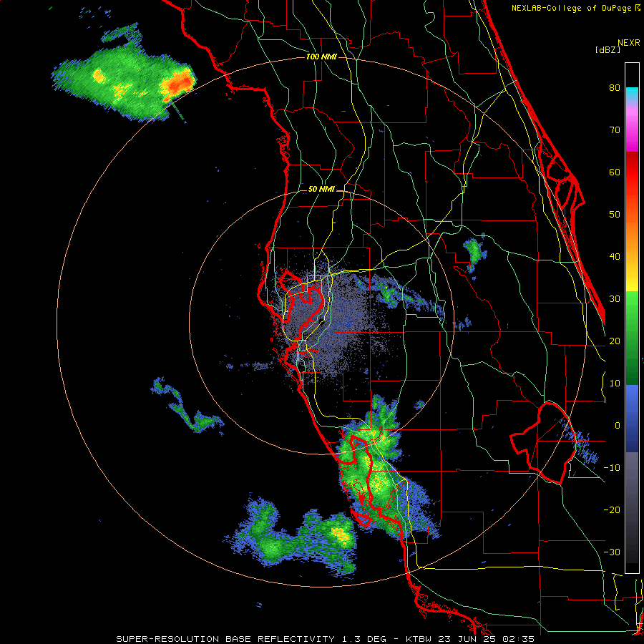
Task: Click the 30 dBZ scale value
Action: [x=615, y=299]
